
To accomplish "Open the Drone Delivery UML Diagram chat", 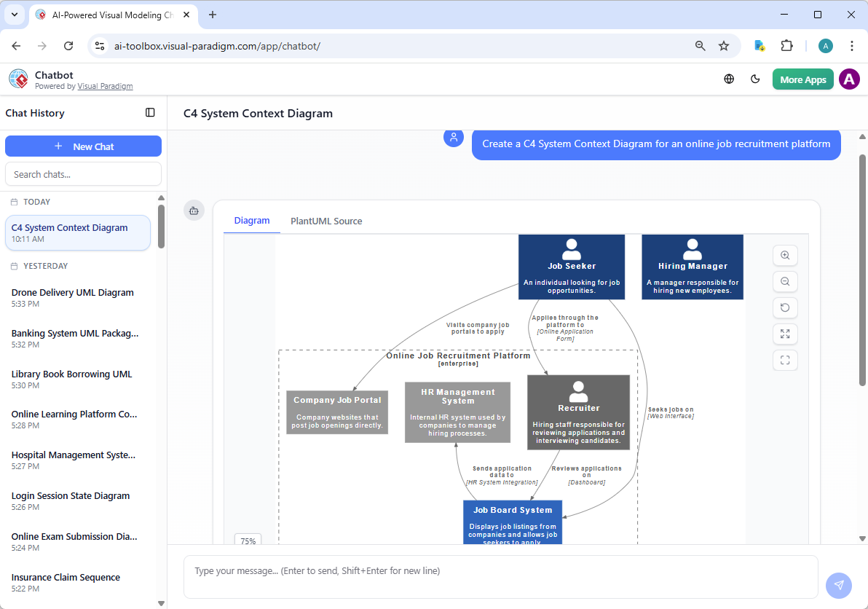I will point(72,292).
